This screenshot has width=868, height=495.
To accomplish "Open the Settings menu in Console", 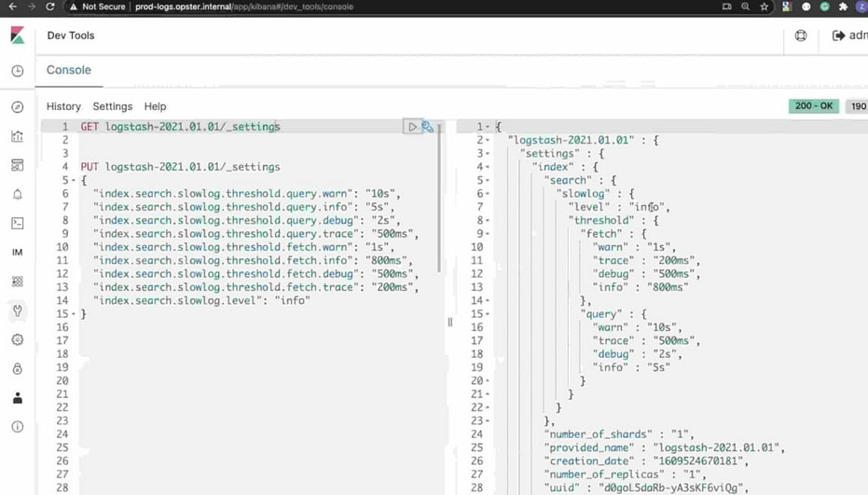I will click(x=112, y=106).
